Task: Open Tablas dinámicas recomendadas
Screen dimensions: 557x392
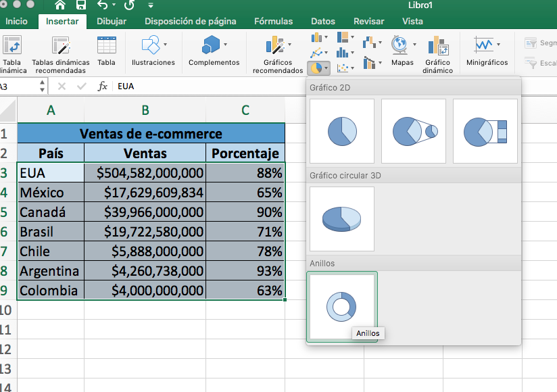Action: pyautogui.click(x=62, y=54)
